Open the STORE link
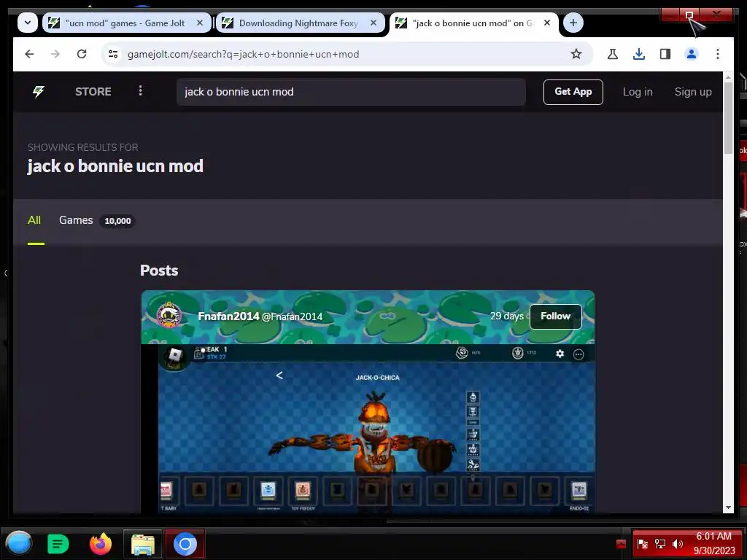 click(93, 91)
